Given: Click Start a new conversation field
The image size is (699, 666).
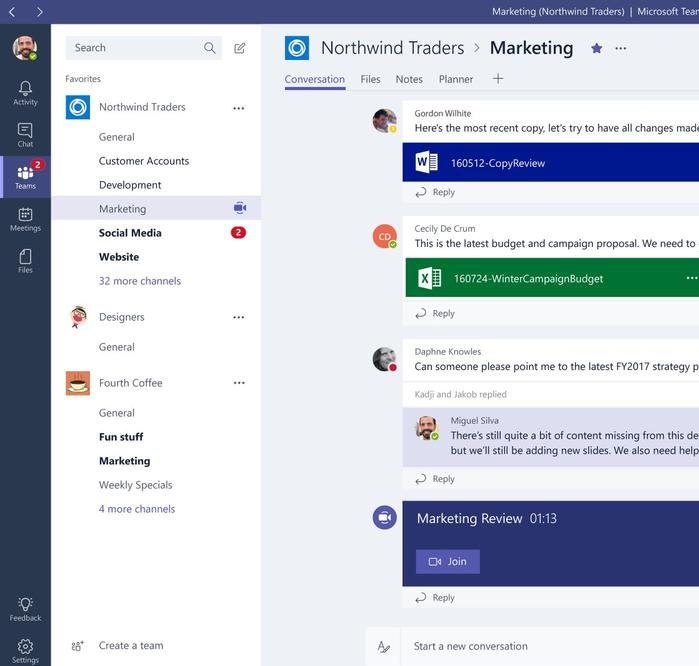Looking at the screenshot, I should point(551,646).
